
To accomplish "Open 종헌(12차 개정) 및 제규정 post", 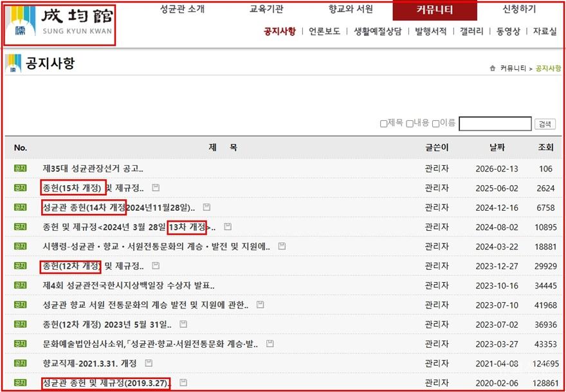I will 93,266.
